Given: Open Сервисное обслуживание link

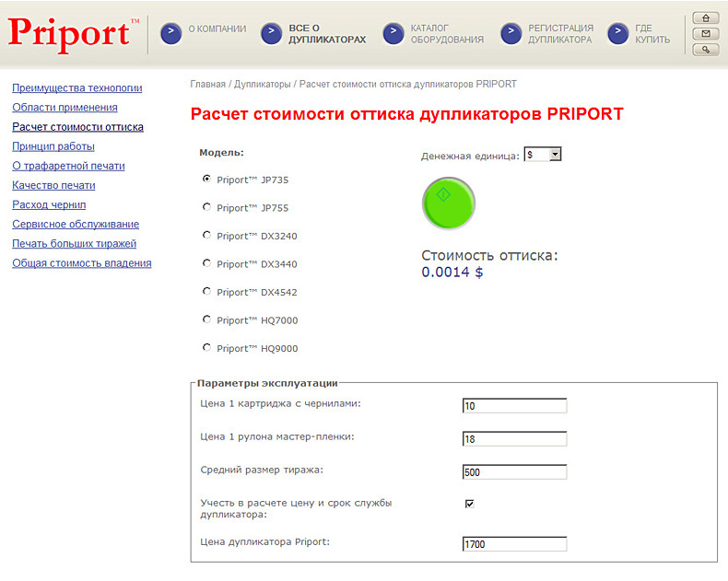Looking at the screenshot, I should coord(76,225).
